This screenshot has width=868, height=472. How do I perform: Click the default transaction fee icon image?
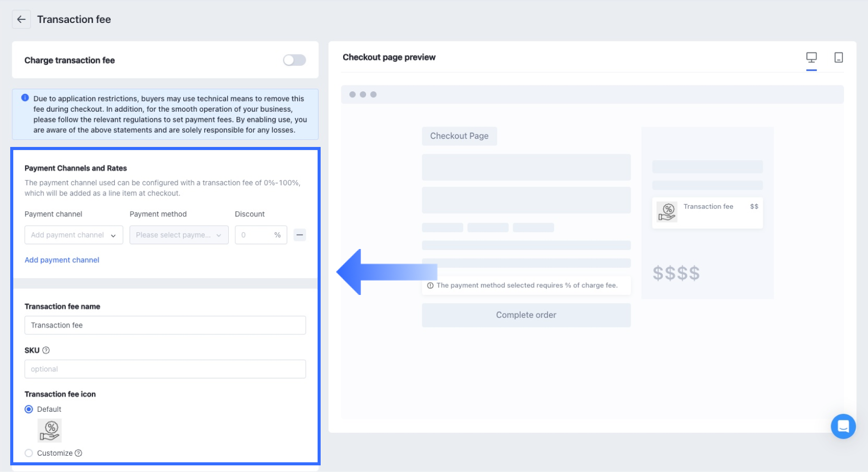(x=50, y=430)
